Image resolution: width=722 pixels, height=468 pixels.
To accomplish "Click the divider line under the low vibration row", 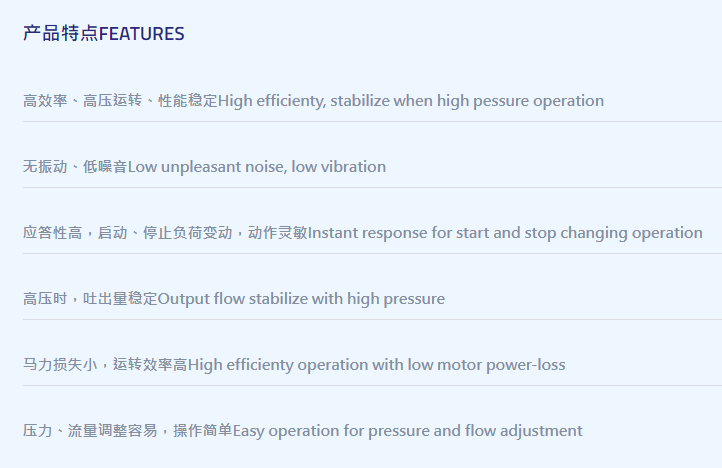I will pos(373,187).
